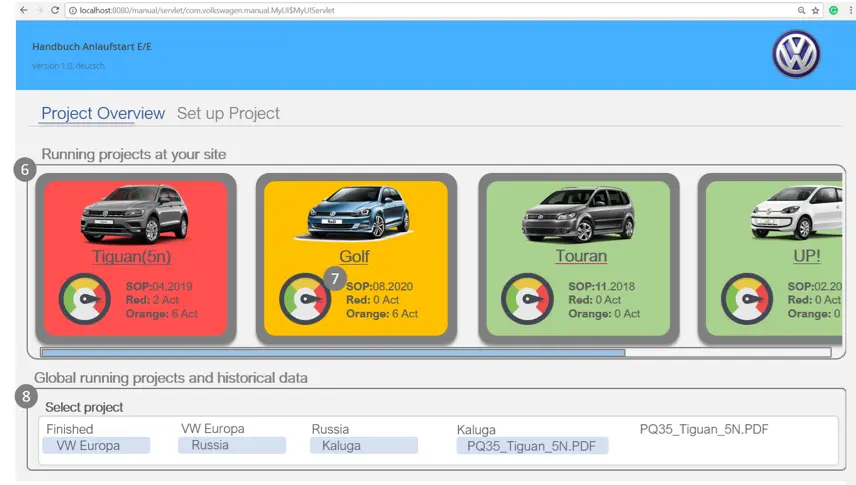Open the zoom magnifier icon in address bar
The width and height of the screenshot is (856, 485).
pyautogui.click(x=801, y=10)
